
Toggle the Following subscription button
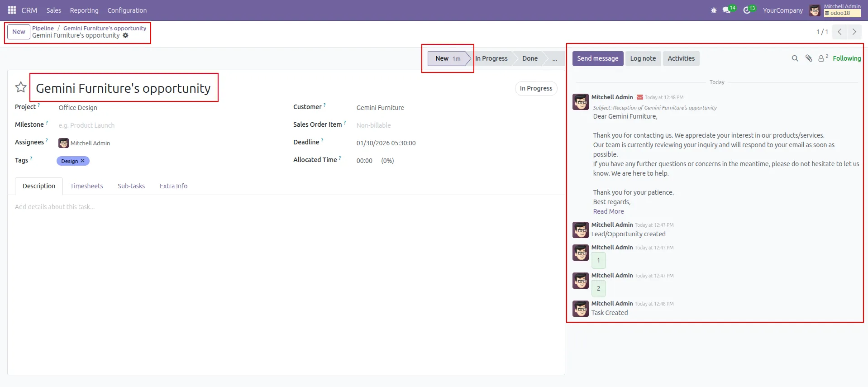tap(846, 58)
